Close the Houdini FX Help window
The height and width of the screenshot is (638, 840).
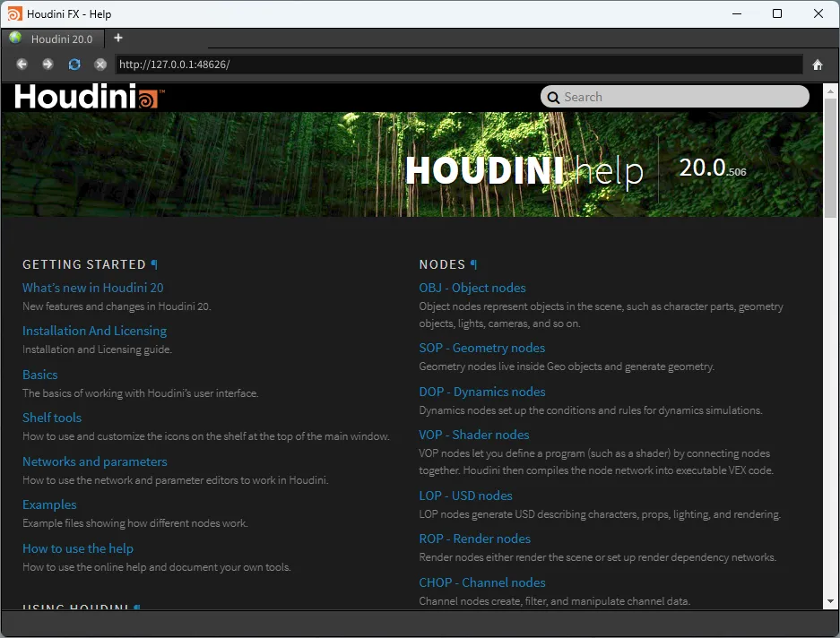click(818, 14)
